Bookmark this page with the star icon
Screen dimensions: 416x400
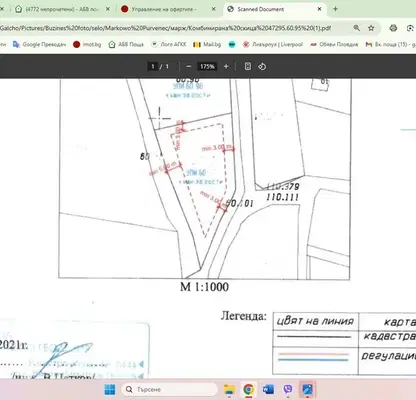(x=371, y=28)
